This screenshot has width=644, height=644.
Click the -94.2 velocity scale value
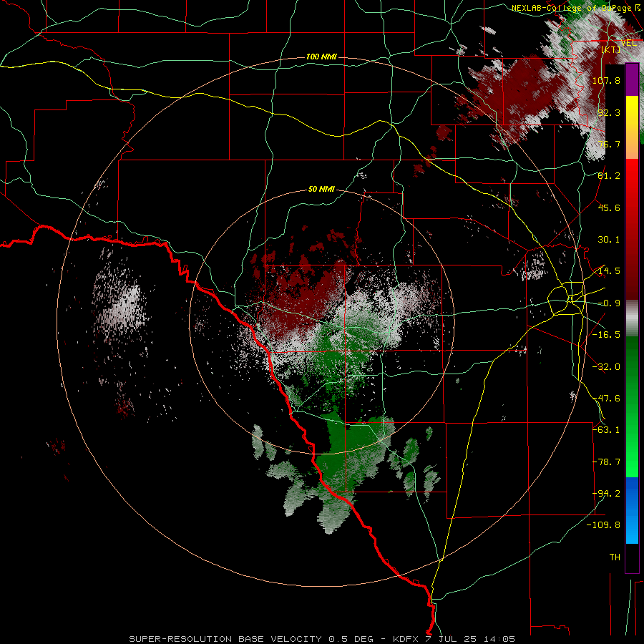[606, 494]
